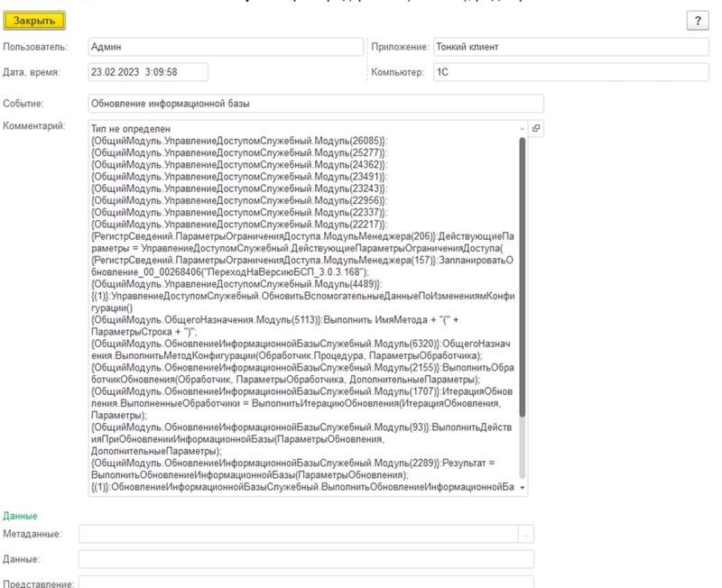Click the line with Модуль(6320)
Image resolution: width=722 pixels, height=588 pixels.
[301, 345]
